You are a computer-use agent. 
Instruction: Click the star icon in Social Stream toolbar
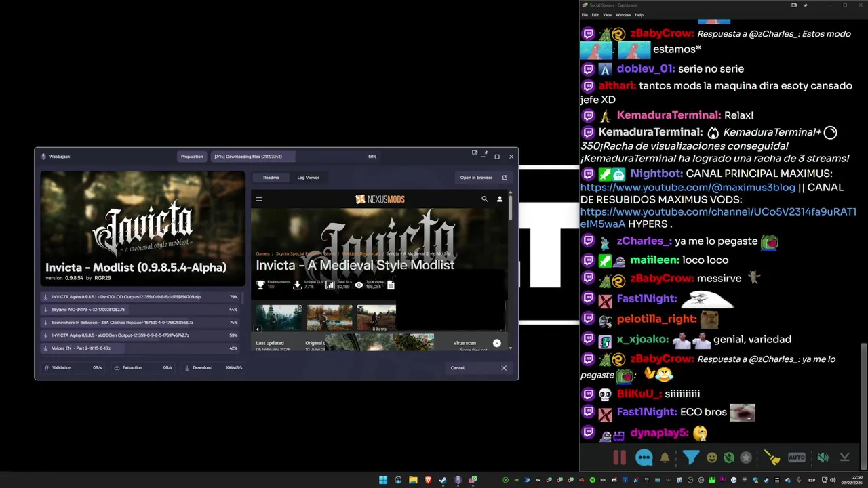(746, 457)
